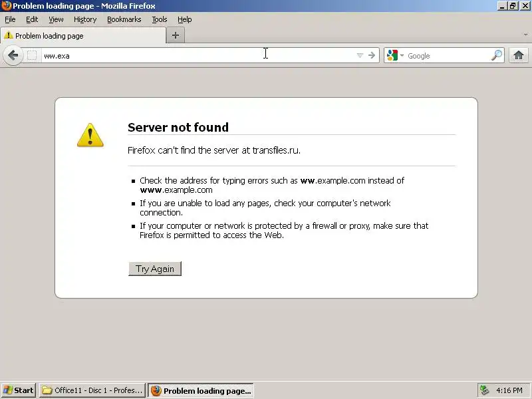Click the yellow warning triangle icon
The height and width of the screenshot is (399, 532).
pos(90,135)
